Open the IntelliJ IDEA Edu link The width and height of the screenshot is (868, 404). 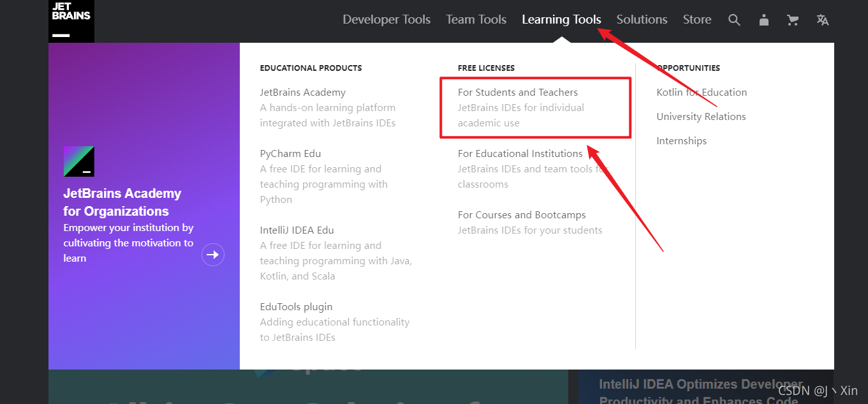tap(297, 230)
